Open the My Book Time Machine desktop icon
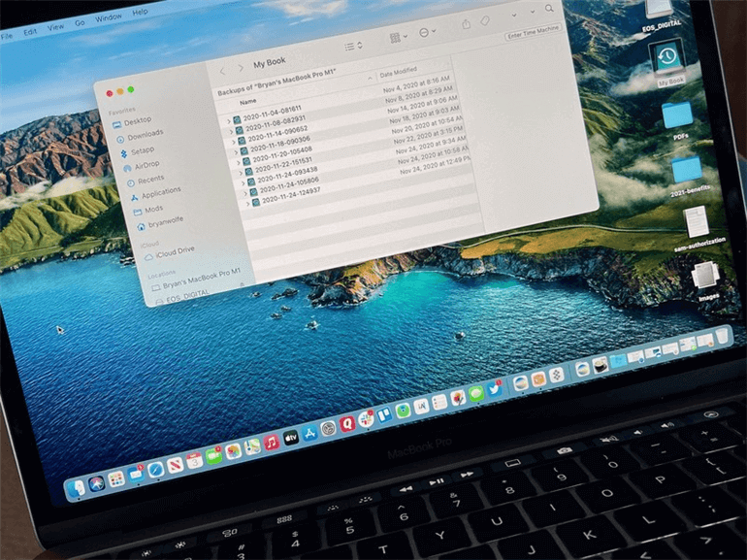 667,61
